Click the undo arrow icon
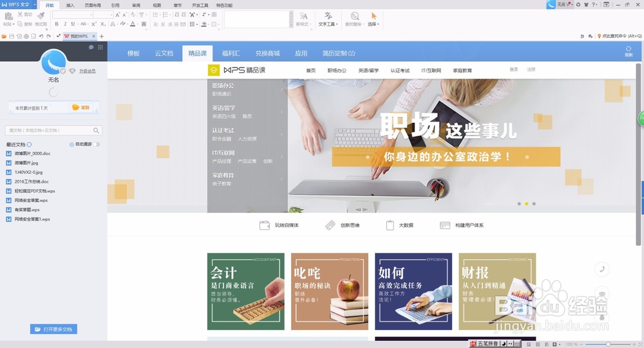This screenshot has width=644, height=348. tap(41, 37)
